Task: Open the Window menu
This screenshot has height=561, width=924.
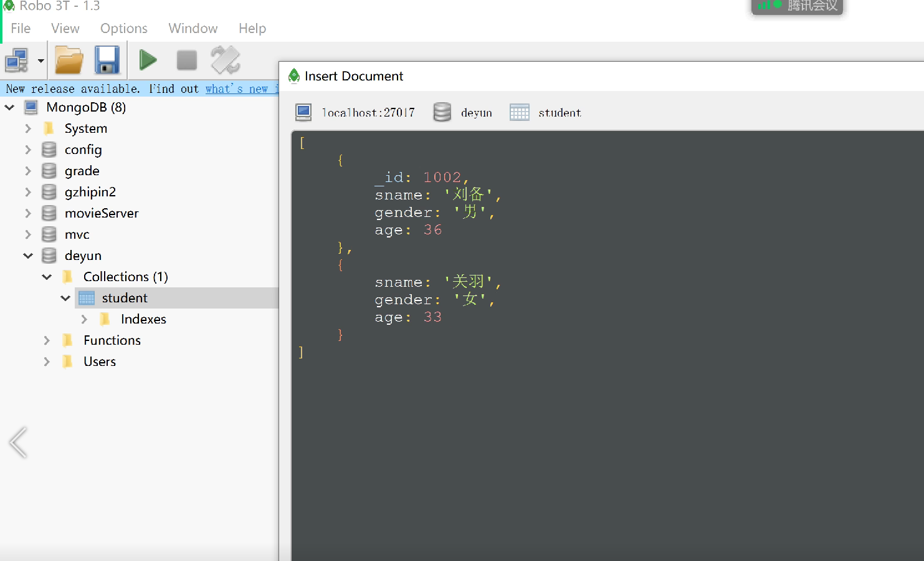Action: pos(193,29)
